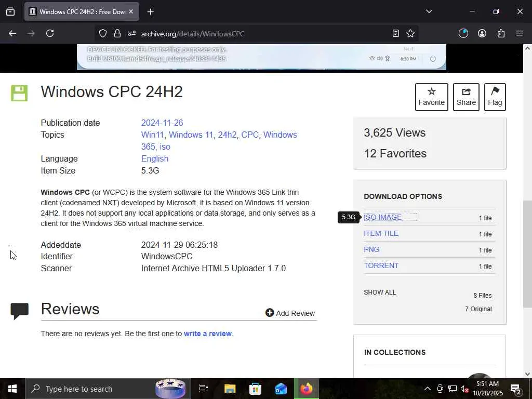
Task: Open the Windows Start menu
Action: (x=12, y=389)
